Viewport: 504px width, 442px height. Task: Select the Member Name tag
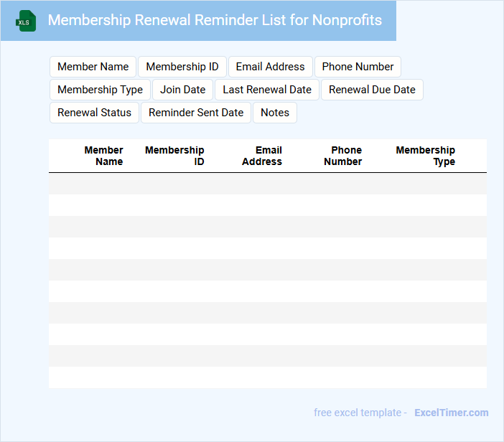(x=93, y=67)
